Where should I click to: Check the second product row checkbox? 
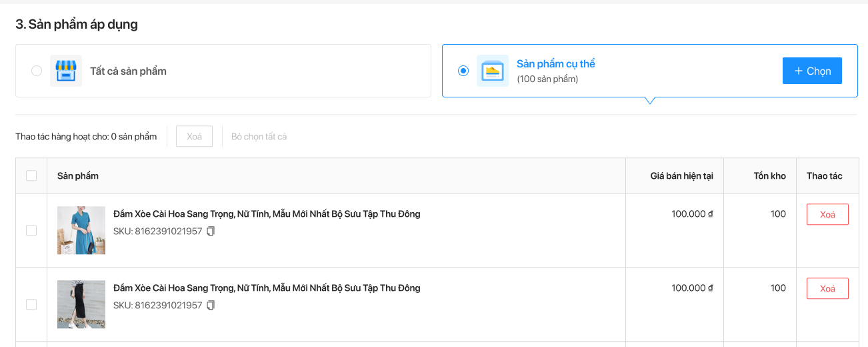point(31,304)
